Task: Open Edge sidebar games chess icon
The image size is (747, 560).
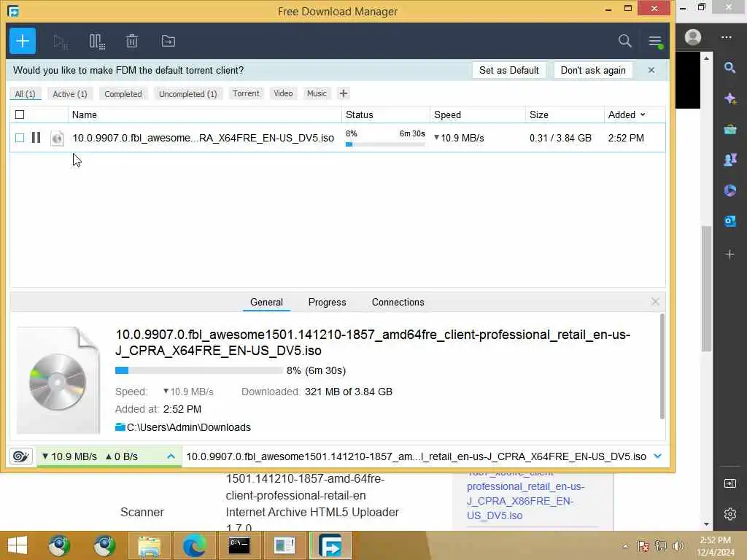Action: [x=729, y=160]
